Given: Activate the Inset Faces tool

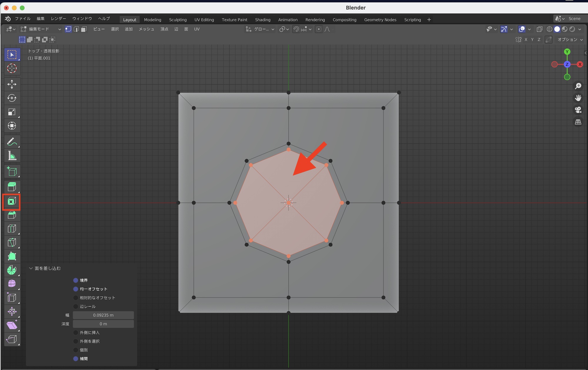Looking at the screenshot, I should point(12,201).
